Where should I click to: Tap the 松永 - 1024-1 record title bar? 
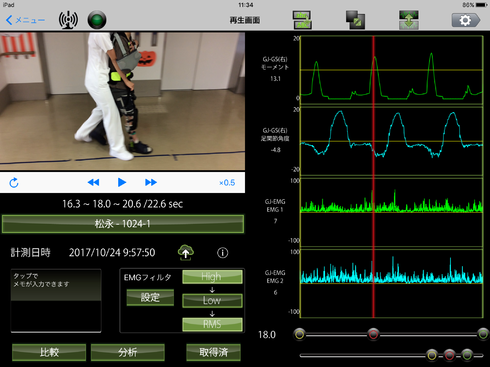click(x=123, y=224)
